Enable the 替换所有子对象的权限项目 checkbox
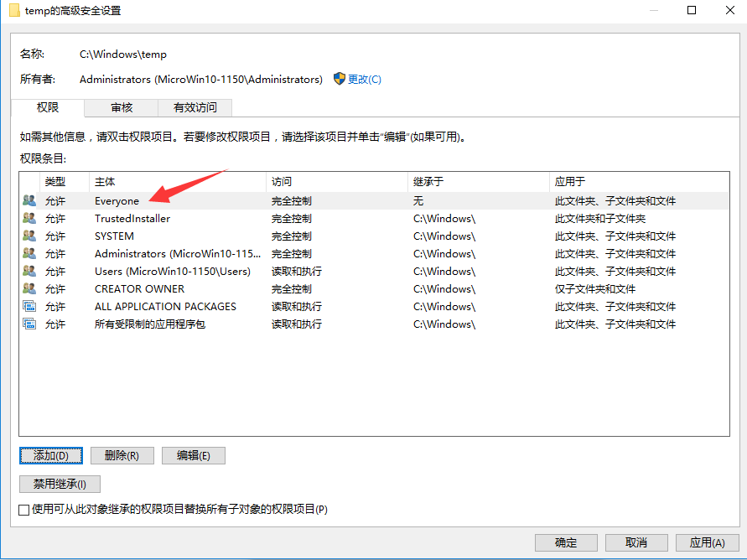The height and width of the screenshot is (560, 747). [x=23, y=509]
